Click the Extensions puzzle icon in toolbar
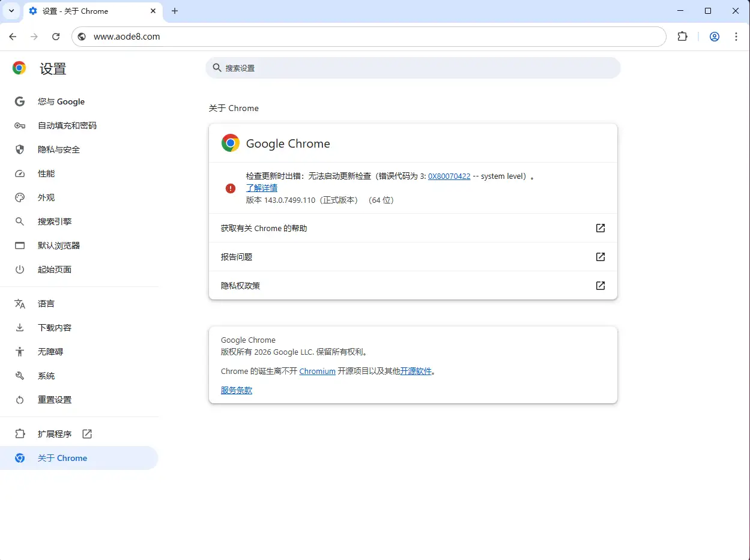Image resolution: width=750 pixels, height=560 pixels. 682,37
